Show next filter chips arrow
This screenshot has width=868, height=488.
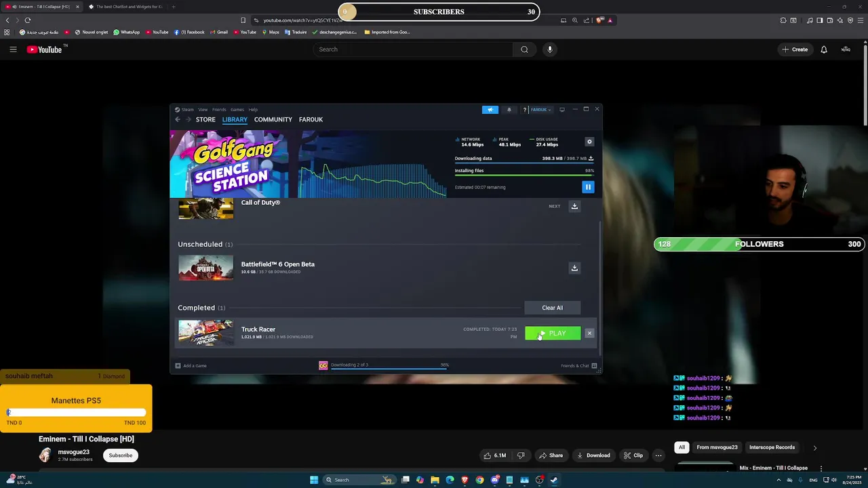pos(814,447)
